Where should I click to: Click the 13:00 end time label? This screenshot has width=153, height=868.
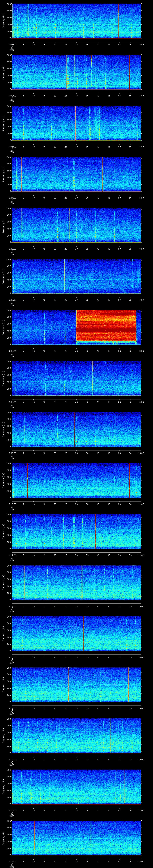pyautogui.click(x=141, y=606)
